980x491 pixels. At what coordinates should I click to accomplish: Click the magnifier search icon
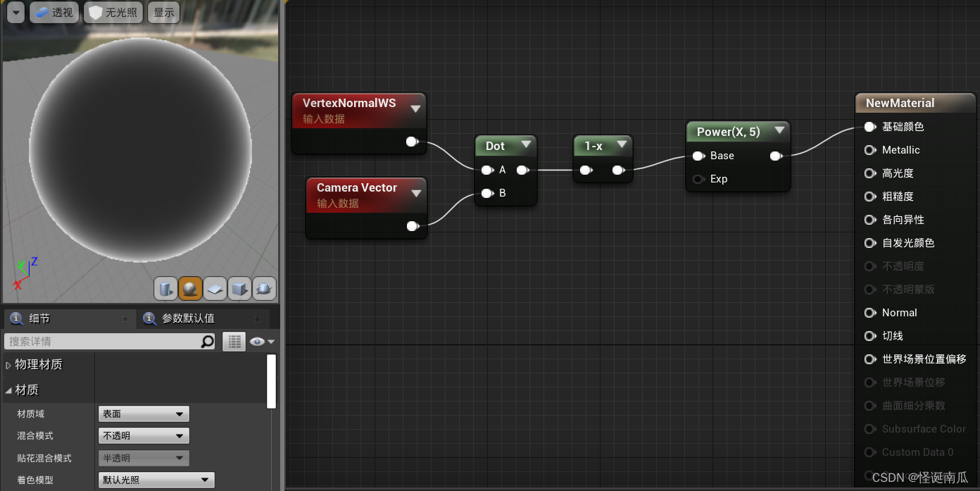[x=207, y=342]
